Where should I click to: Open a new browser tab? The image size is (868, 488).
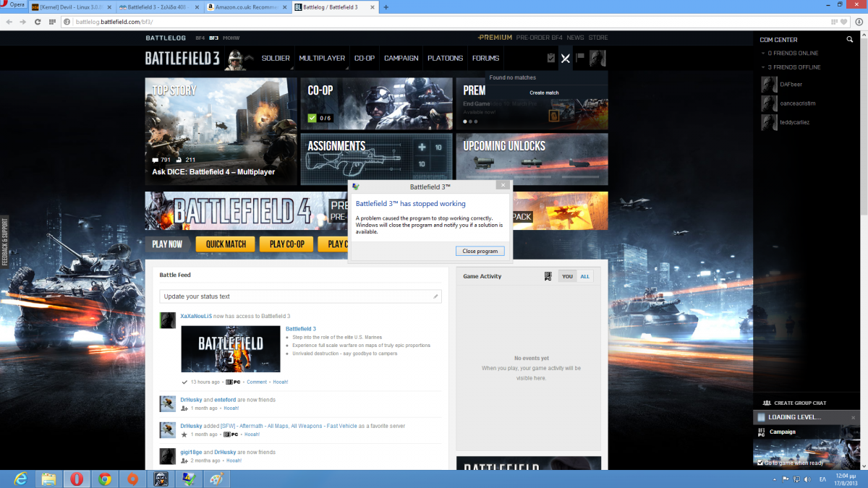(386, 7)
